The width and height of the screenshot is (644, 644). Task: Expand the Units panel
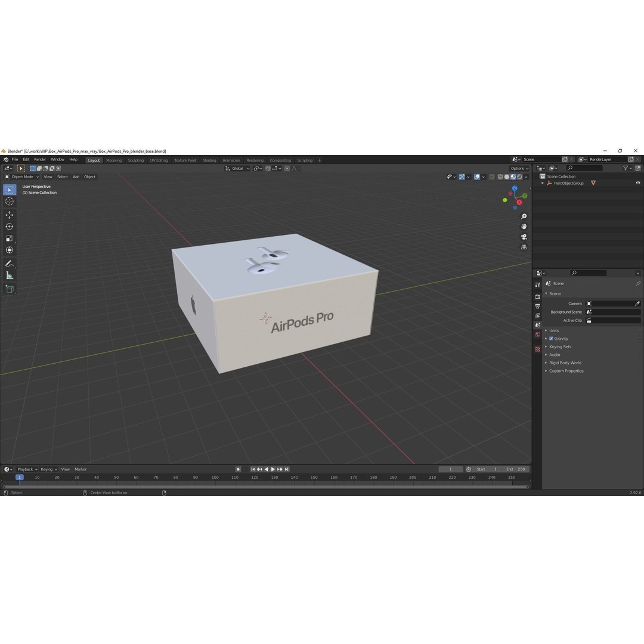point(553,330)
